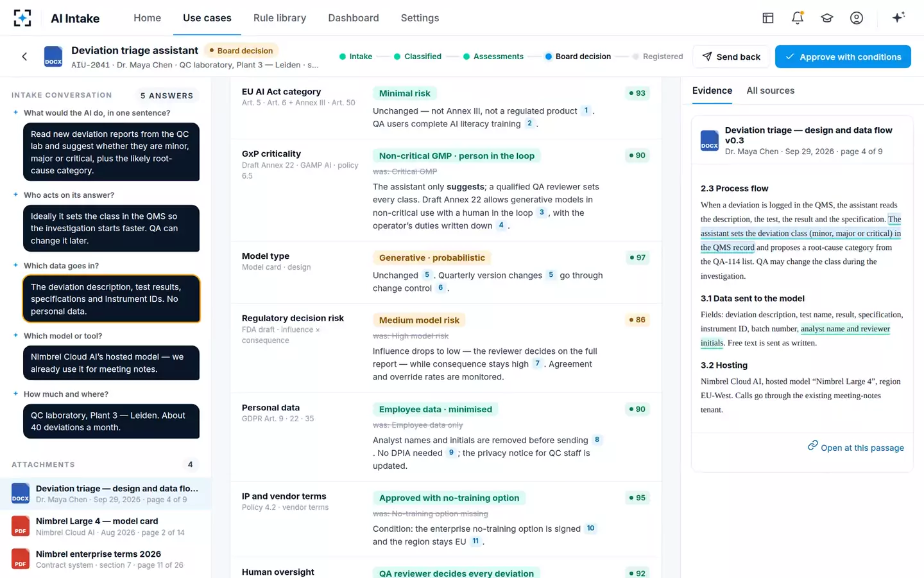Image resolution: width=924 pixels, height=578 pixels.
Task: Click the PDF icon for Nimbrel enterprise terms 2026
Action: pyautogui.click(x=21, y=559)
